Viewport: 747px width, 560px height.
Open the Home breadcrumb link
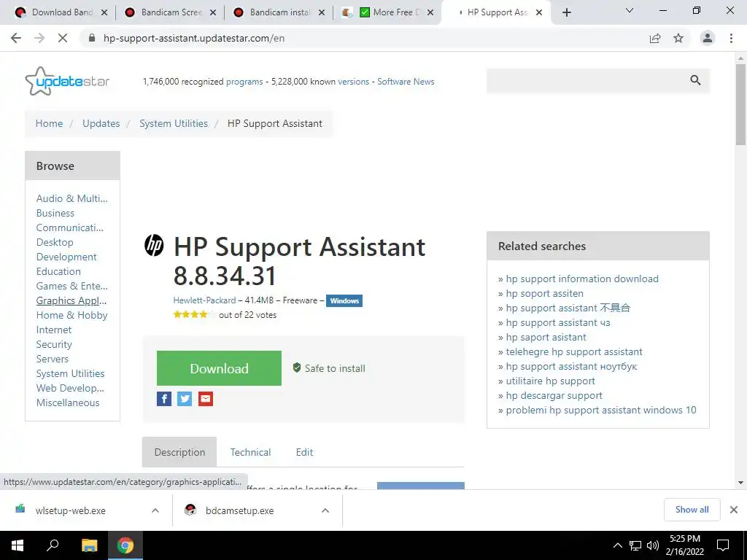click(49, 123)
